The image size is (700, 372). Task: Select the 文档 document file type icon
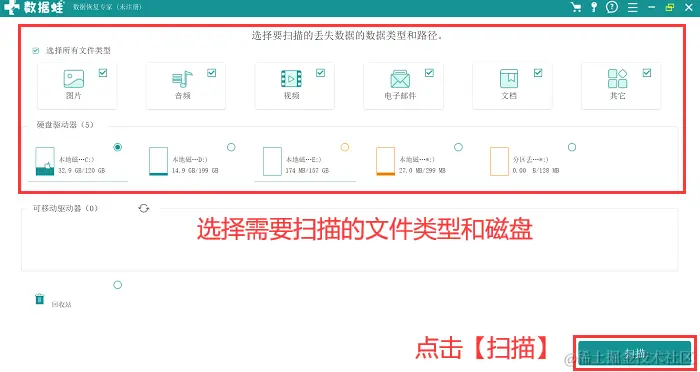[x=509, y=79]
